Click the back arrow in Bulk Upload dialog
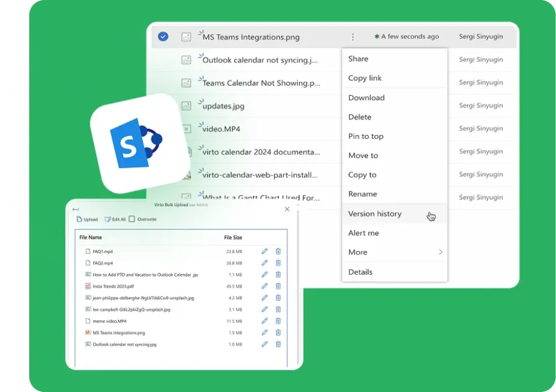The image size is (556, 392). (75, 209)
